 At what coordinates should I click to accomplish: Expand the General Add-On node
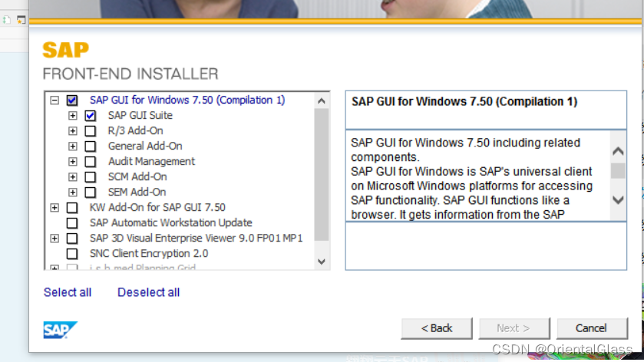pos(73,146)
